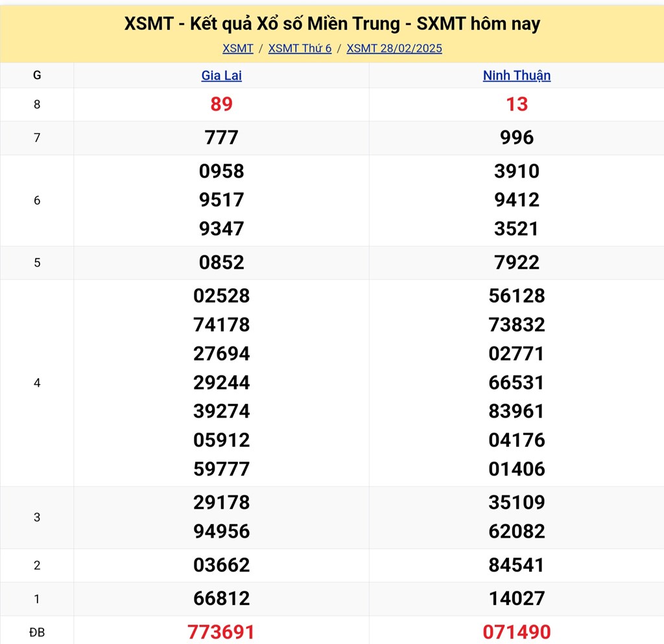The height and width of the screenshot is (644, 664).
Task: Click the G column header cell
Action: (x=37, y=75)
